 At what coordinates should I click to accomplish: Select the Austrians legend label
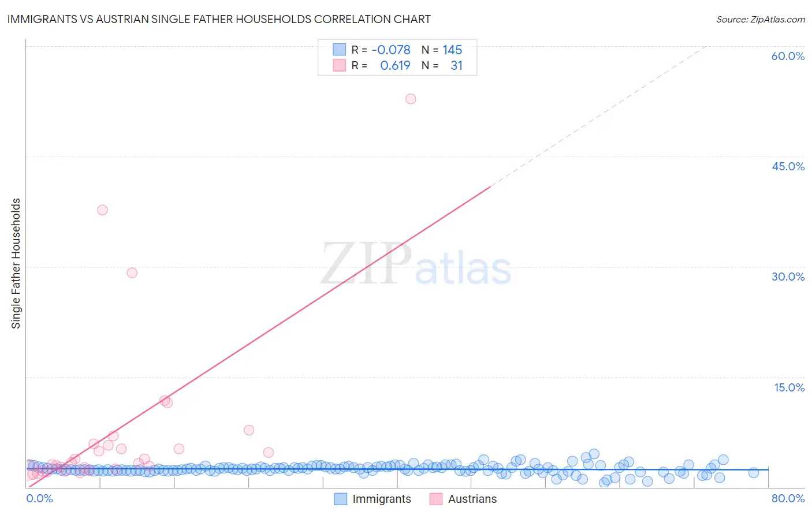pos(472,499)
